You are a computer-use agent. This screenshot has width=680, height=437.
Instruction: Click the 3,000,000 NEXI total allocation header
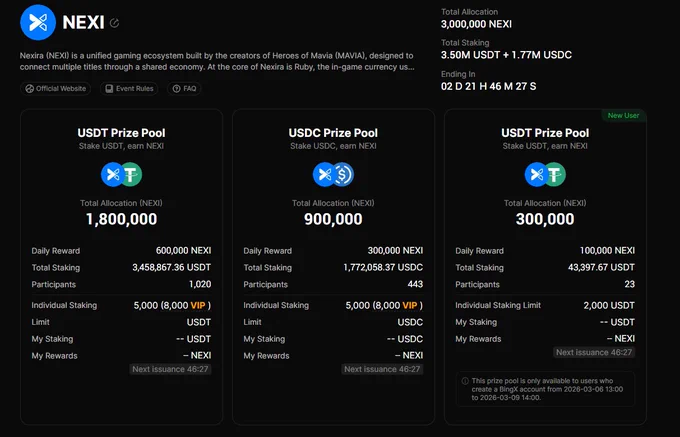click(x=476, y=24)
